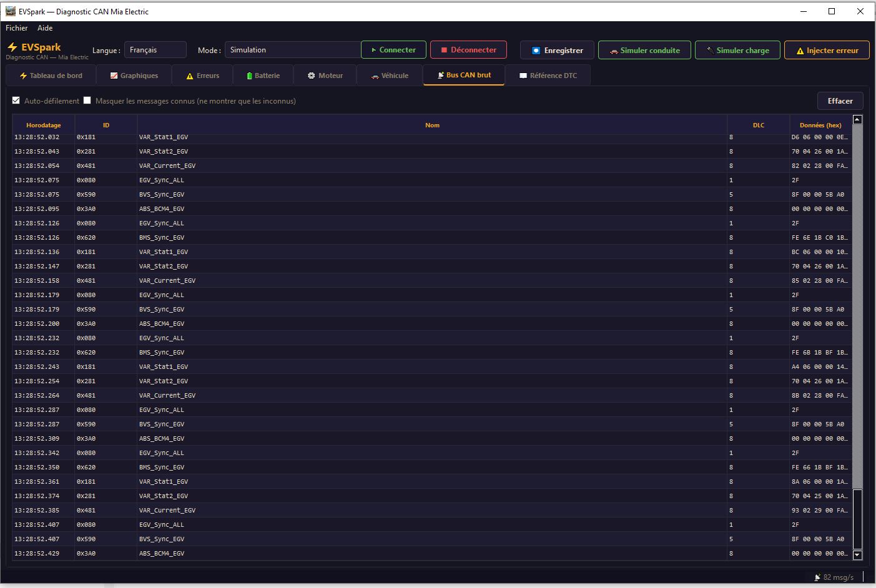This screenshot has height=588, width=876.
Task: Open the Aide menu
Action: 45,28
